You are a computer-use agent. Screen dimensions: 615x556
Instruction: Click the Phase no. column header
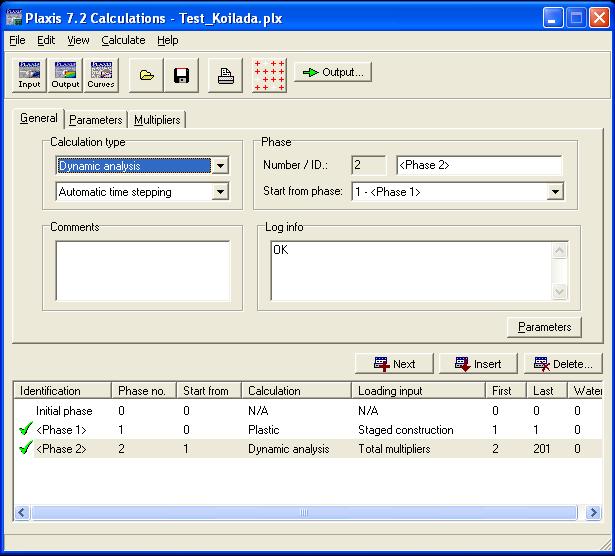[144, 391]
